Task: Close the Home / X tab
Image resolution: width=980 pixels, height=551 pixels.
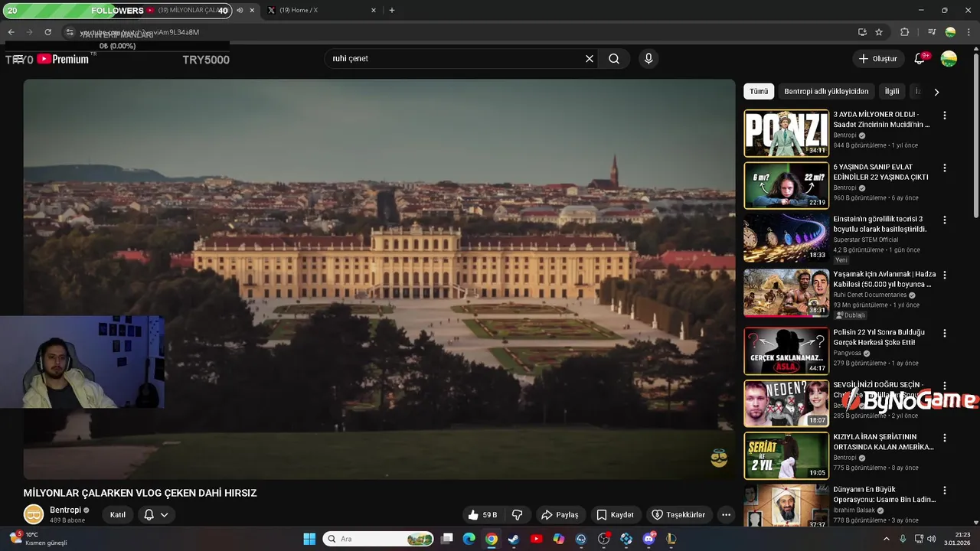Action: (374, 11)
